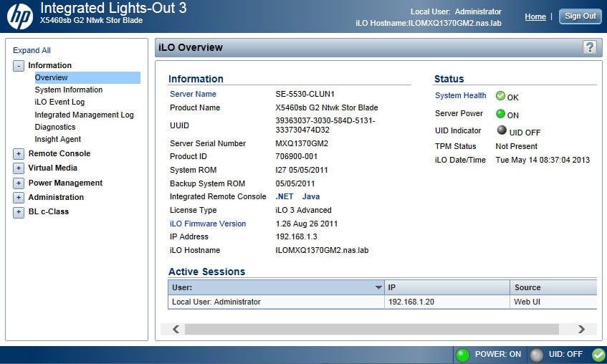
Task: Collapse the Information tree section
Action: [x=19, y=66]
